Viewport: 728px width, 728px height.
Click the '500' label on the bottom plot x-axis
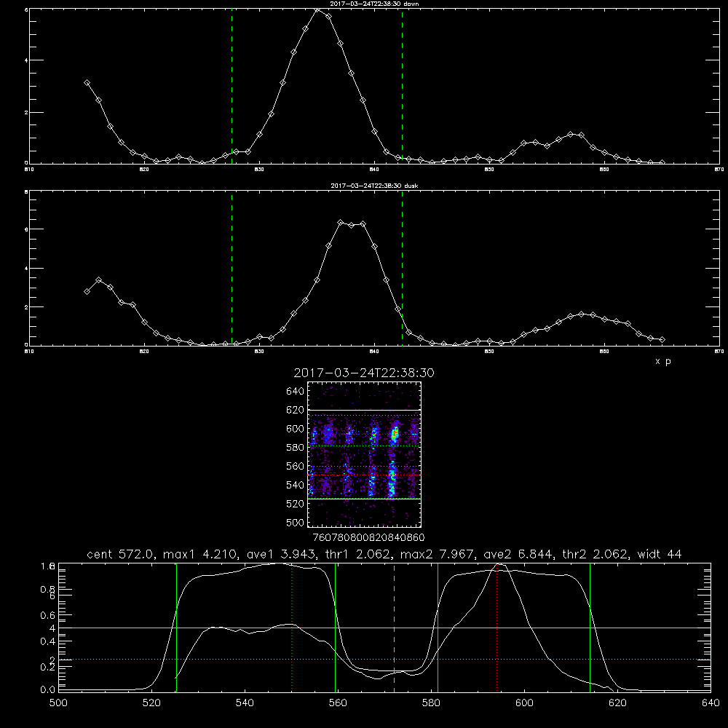58,703
